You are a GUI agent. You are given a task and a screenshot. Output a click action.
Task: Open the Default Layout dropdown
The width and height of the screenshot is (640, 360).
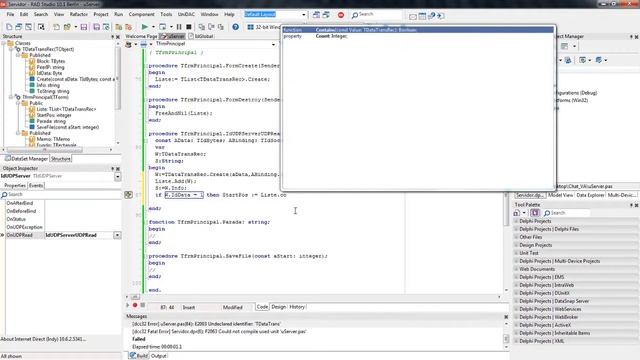(x=304, y=15)
